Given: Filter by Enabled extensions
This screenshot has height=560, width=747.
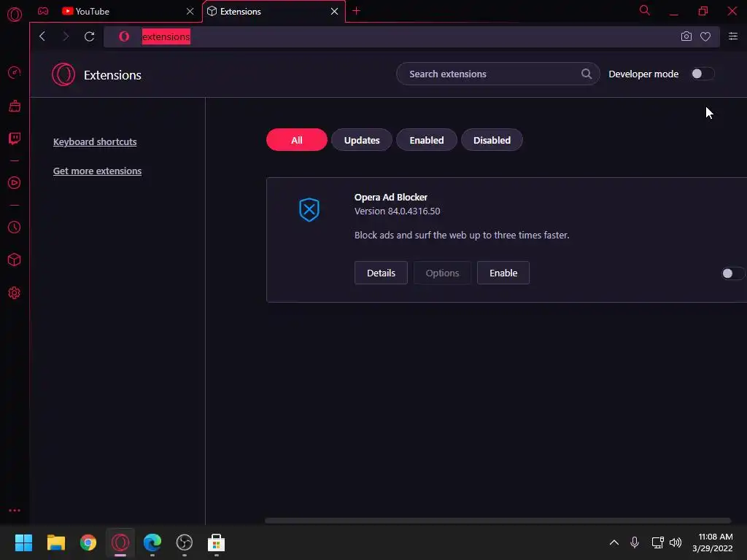Looking at the screenshot, I should [427, 140].
